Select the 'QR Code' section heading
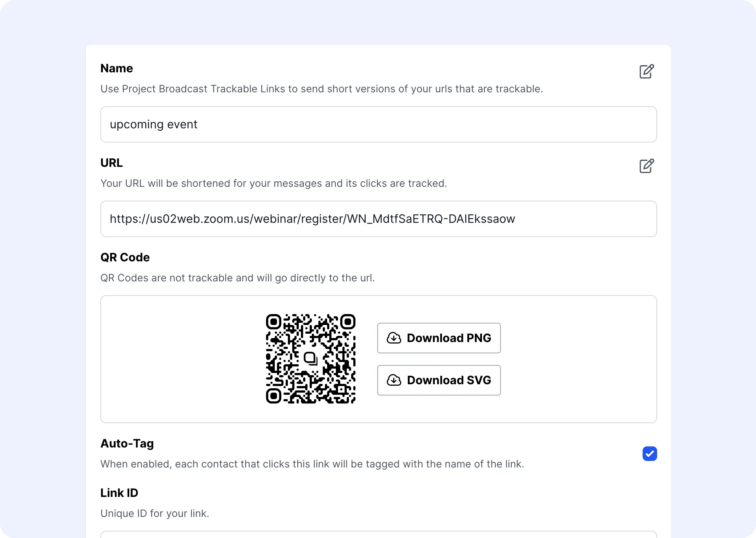The image size is (756, 538). pyautogui.click(x=125, y=257)
